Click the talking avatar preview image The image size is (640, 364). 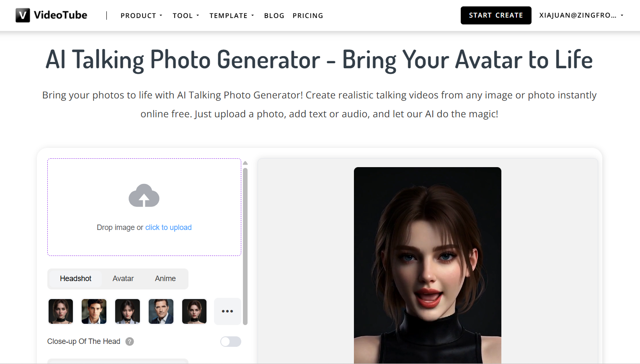428,266
